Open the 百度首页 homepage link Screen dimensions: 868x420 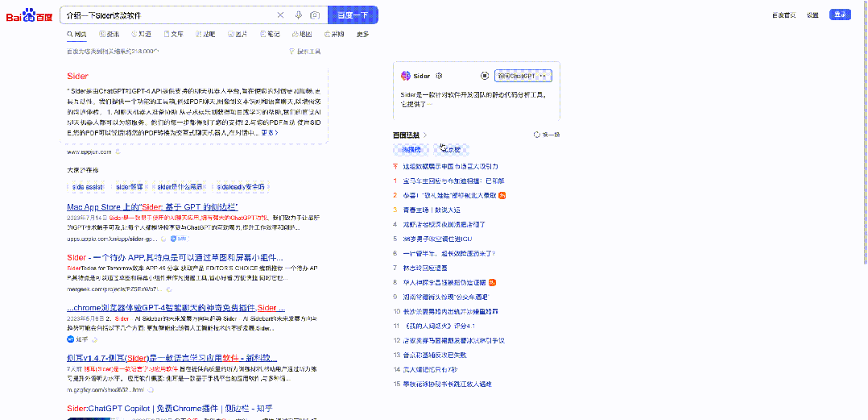(x=784, y=15)
